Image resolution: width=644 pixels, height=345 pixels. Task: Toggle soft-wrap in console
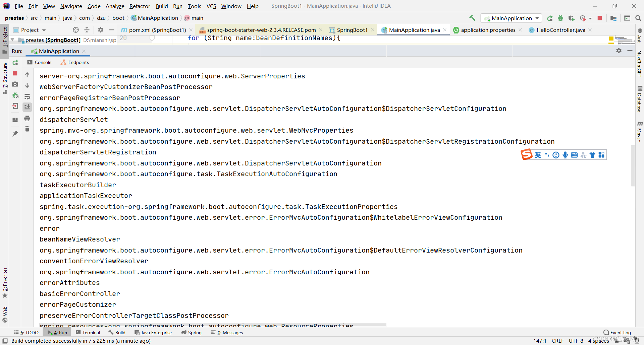point(27,96)
